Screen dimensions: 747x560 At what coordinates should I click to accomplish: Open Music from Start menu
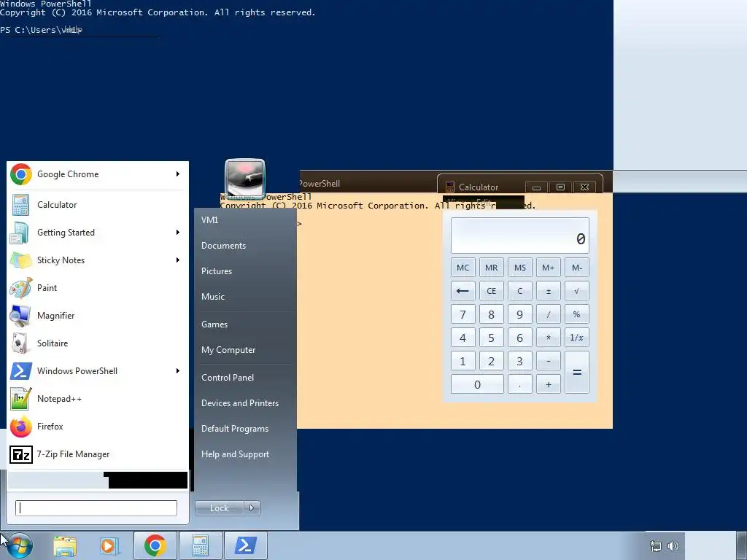212,297
